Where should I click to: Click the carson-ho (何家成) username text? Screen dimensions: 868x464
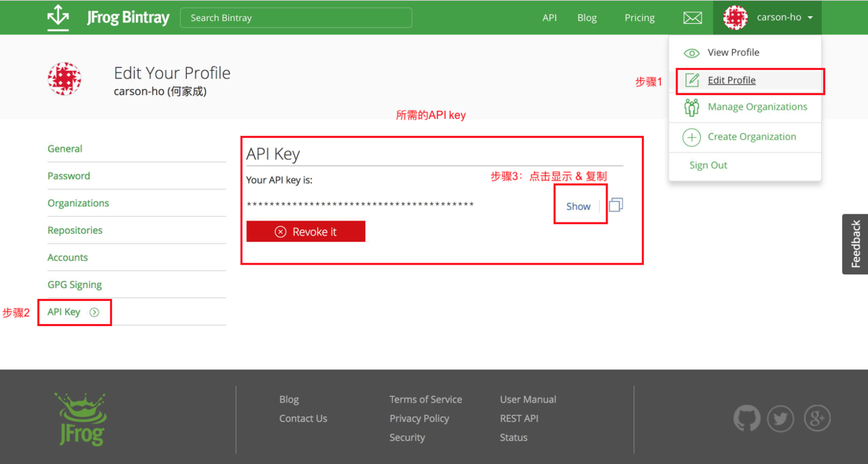(x=160, y=92)
